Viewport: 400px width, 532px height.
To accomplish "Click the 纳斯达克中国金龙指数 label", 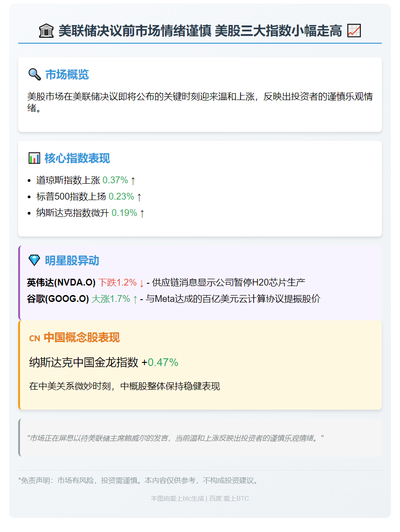I will [x=84, y=362].
